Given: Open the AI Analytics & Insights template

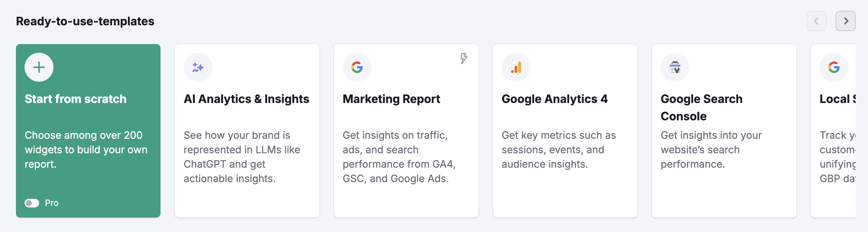Looking at the screenshot, I should pyautogui.click(x=247, y=130).
